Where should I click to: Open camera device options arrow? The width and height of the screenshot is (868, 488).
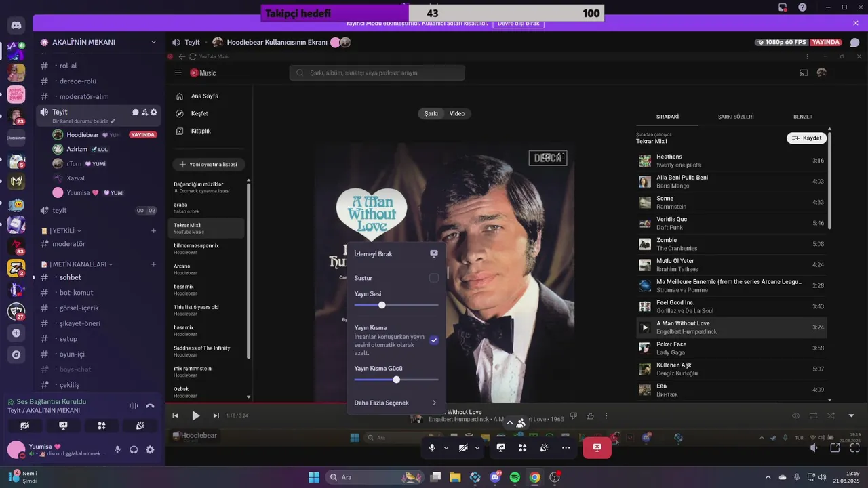477,447
